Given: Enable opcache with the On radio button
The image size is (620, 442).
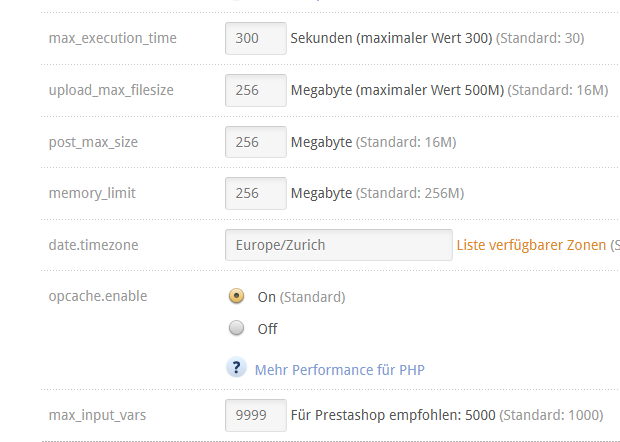Looking at the screenshot, I should coord(236,296).
